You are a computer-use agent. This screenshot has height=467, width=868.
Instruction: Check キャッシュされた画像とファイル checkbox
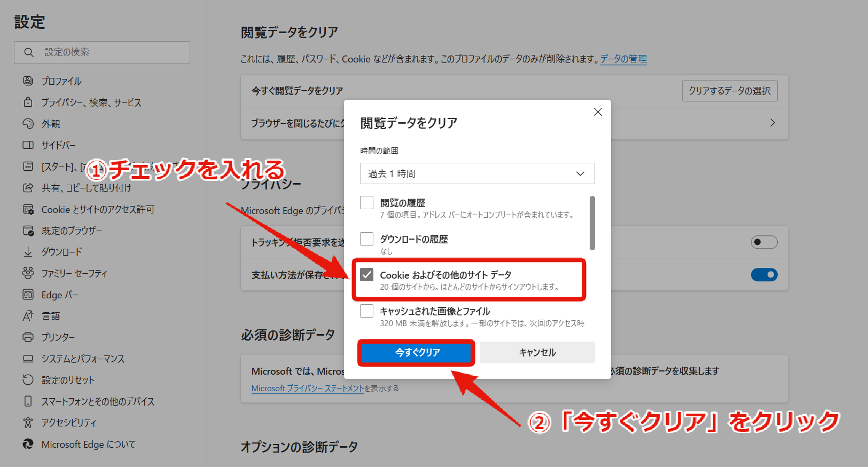[x=366, y=311]
